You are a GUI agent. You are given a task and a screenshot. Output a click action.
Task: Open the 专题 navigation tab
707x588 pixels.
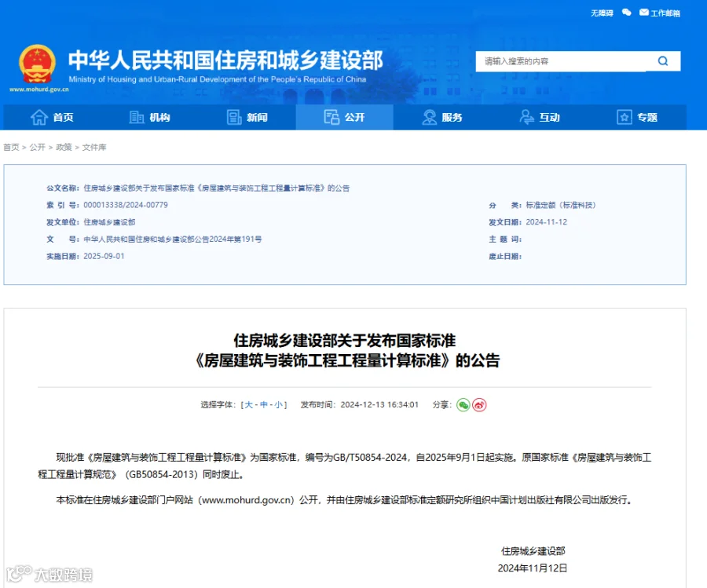[x=637, y=117]
